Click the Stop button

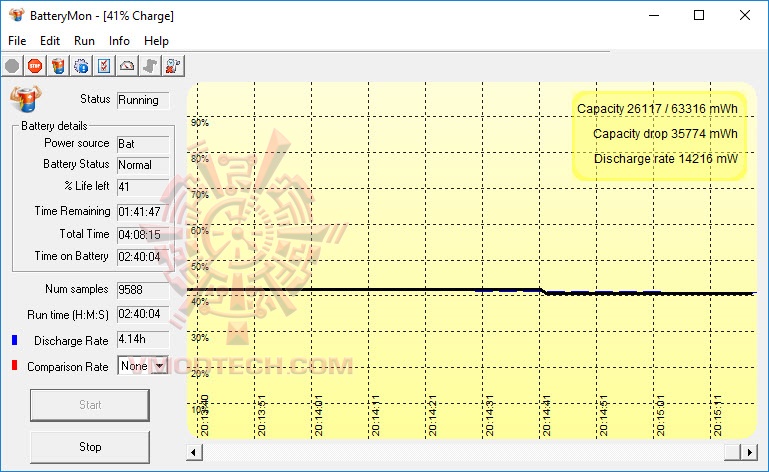click(x=90, y=447)
